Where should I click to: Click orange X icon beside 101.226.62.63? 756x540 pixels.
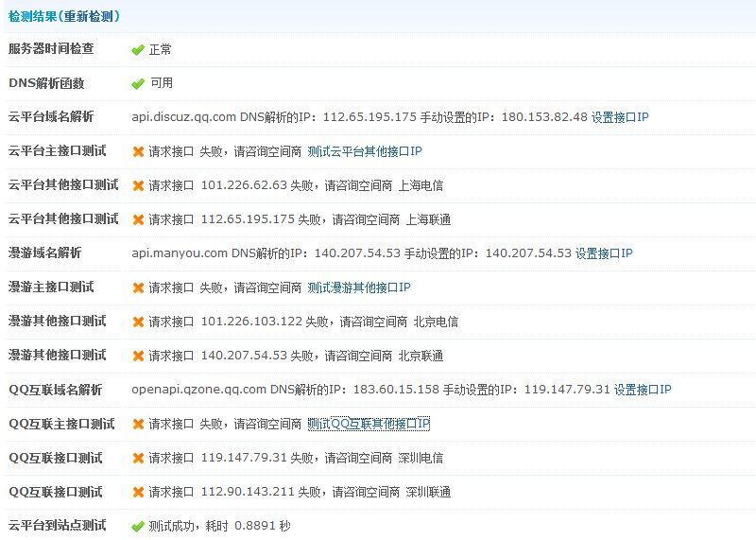click(x=138, y=185)
